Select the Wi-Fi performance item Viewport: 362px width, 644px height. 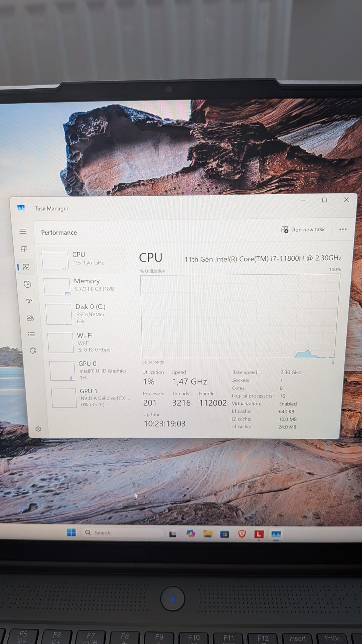coord(91,343)
